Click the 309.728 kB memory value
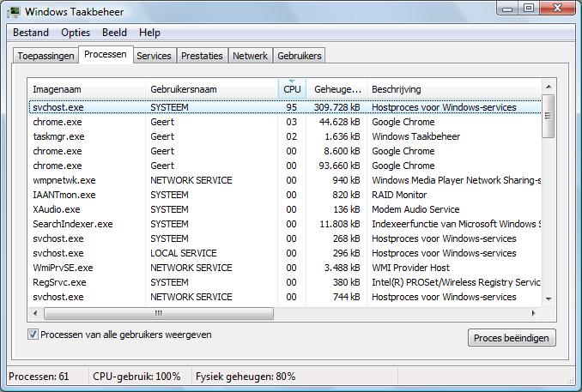Screen dimensions: 582x392 [337, 107]
